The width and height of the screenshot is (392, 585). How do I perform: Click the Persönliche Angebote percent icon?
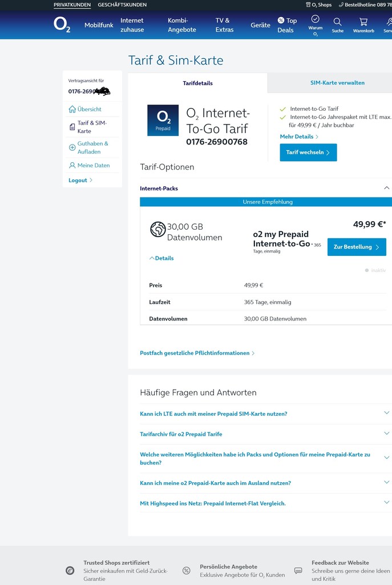(187, 571)
